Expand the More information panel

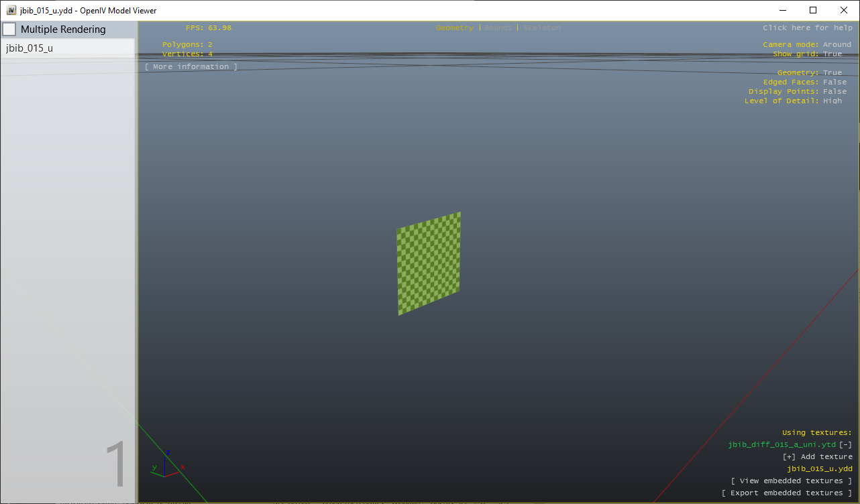[x=191, y=66]
